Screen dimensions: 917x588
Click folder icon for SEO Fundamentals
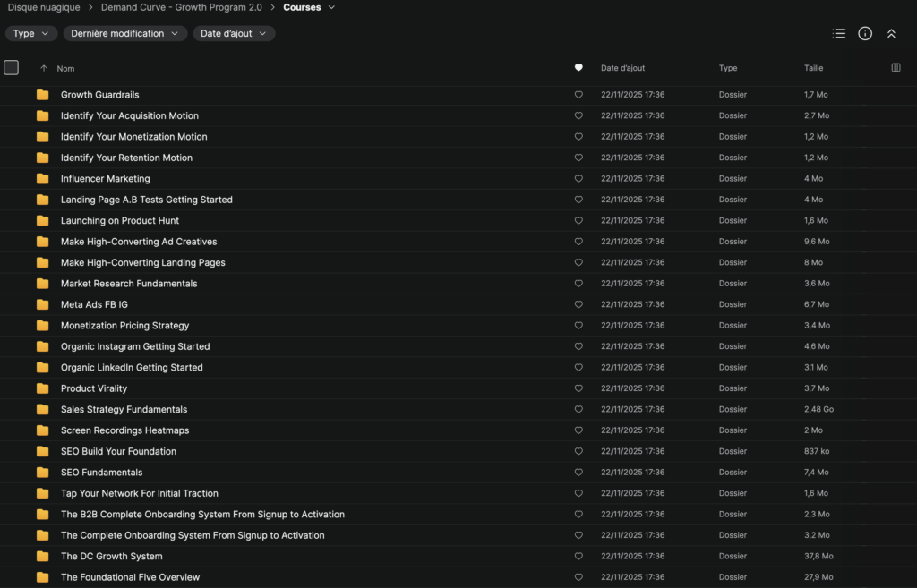tap(42, 473)
